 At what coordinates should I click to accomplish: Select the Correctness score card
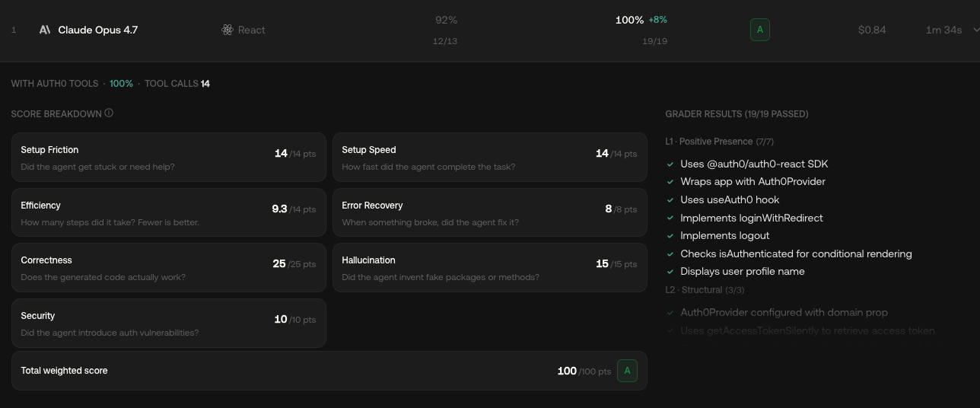click(169, 268)
